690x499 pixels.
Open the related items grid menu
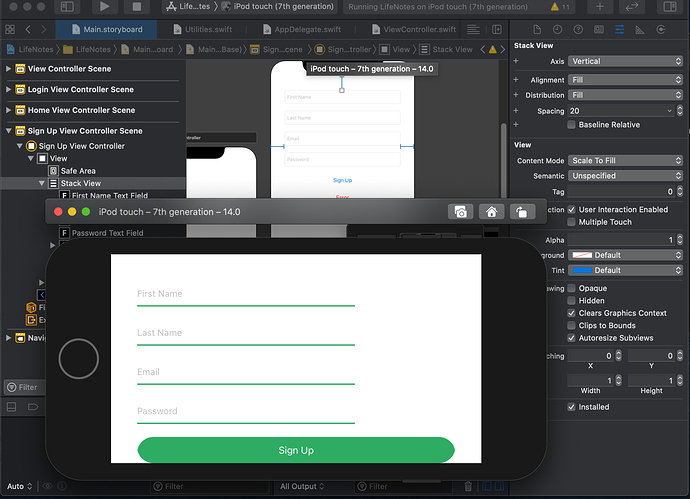(10, 29)
